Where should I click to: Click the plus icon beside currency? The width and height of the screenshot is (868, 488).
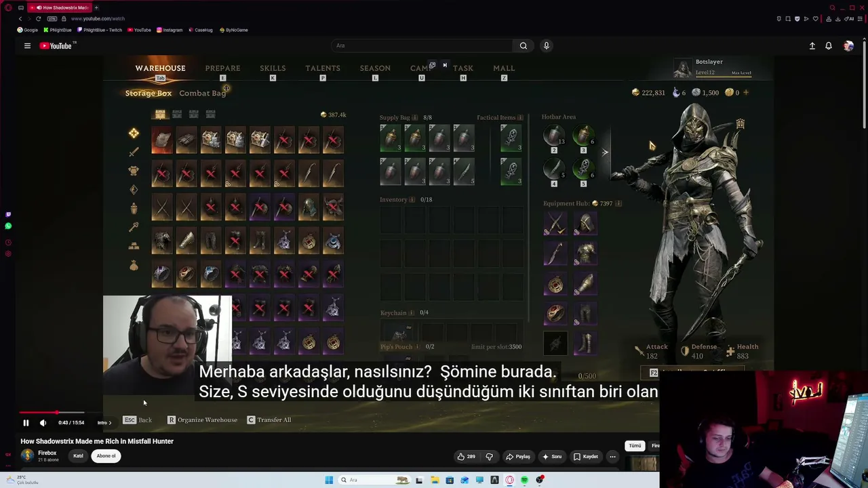[x=746, y=92]
